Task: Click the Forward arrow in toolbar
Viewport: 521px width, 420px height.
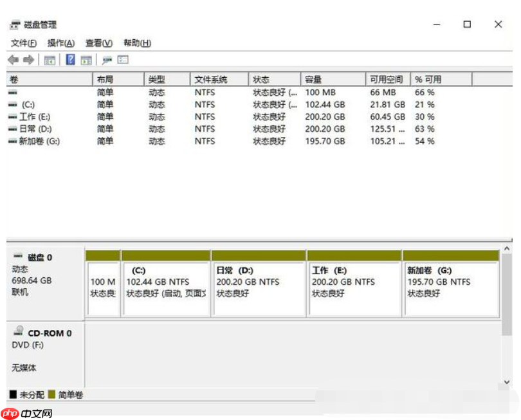Action: [x=28, y=60]
